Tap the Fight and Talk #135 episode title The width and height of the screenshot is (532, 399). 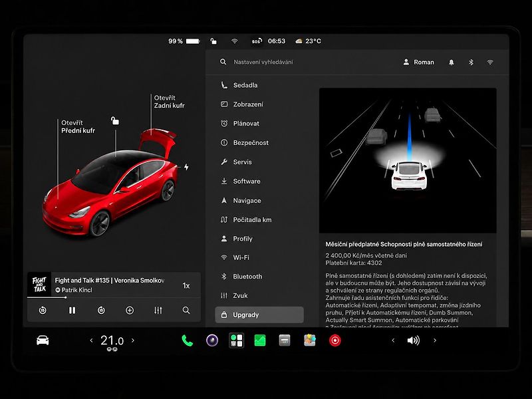110,280
